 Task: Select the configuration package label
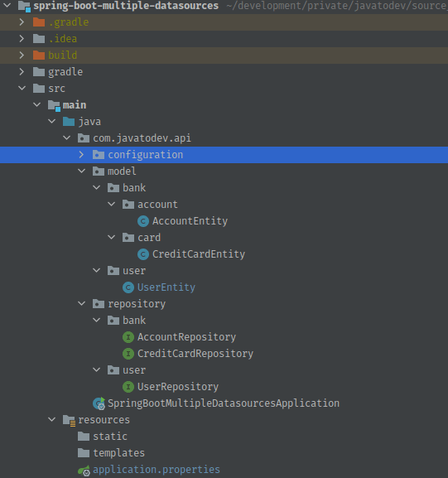[146, 155]
